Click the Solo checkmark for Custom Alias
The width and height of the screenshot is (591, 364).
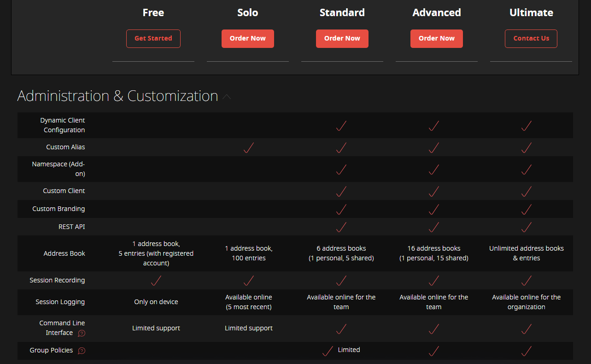pyautogui.click(x=249, y=147)
